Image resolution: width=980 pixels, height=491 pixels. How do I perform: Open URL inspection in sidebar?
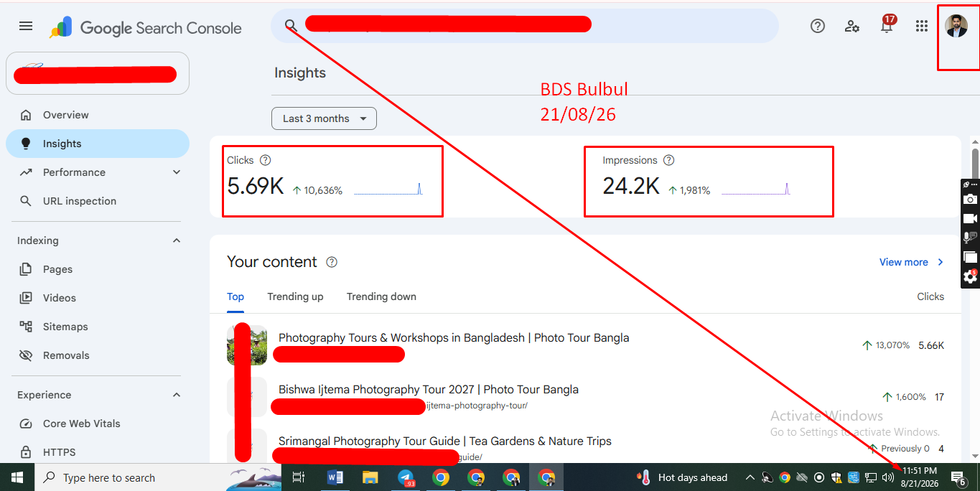[98, 201]
